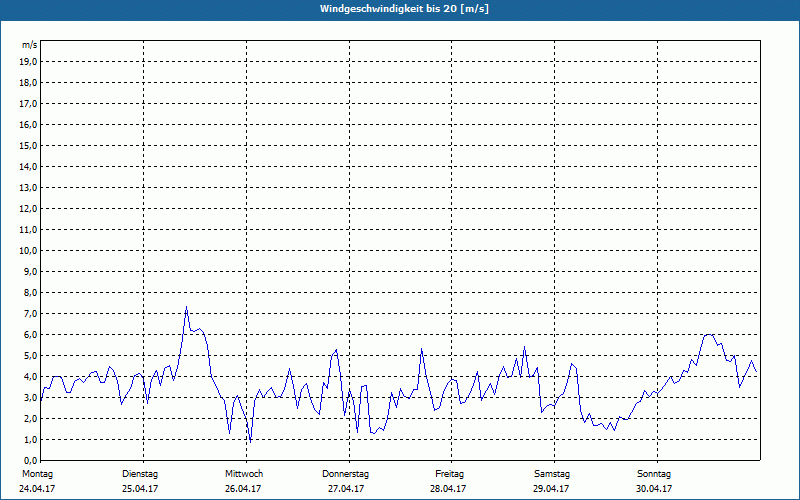
Task: Select the 'Mittwoch' day label
Action: coord(244,474)
